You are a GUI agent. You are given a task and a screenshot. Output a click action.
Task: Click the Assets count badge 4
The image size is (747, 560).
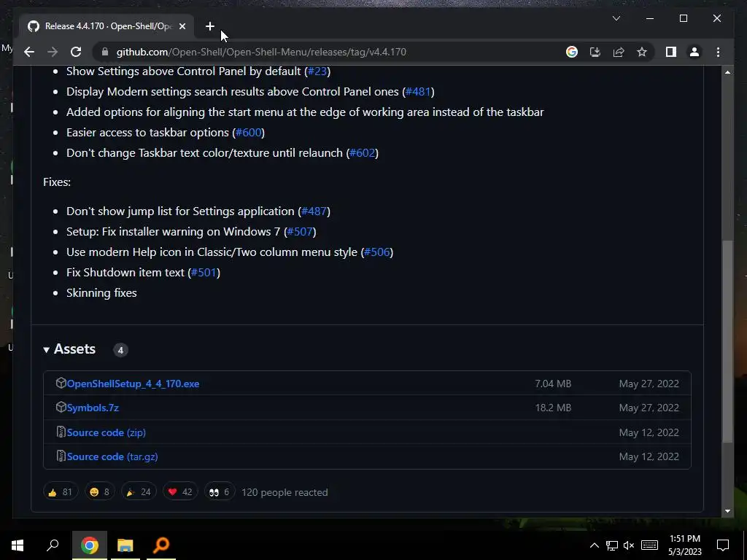click(x=120, y=350)
